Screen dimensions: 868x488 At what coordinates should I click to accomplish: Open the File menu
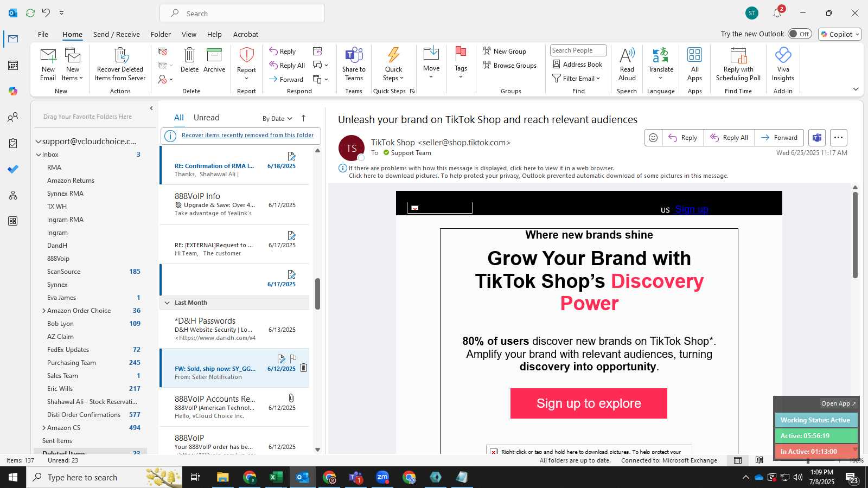(x=43, y=34)
